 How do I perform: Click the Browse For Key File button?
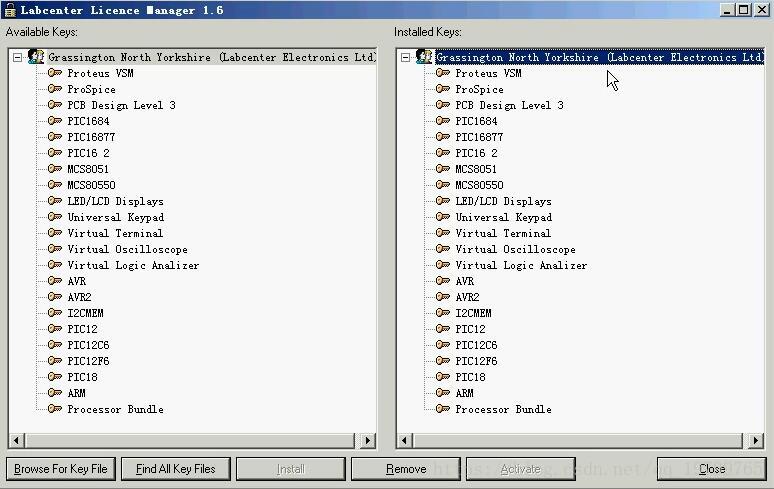[x=61, y=469]
